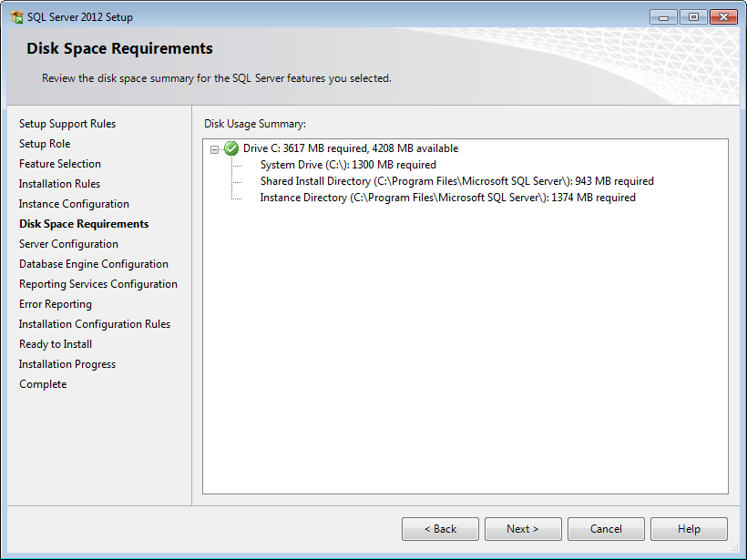Click the SQL Server Setup title bar icon
The image size is (747, 560).
point(16,17)
